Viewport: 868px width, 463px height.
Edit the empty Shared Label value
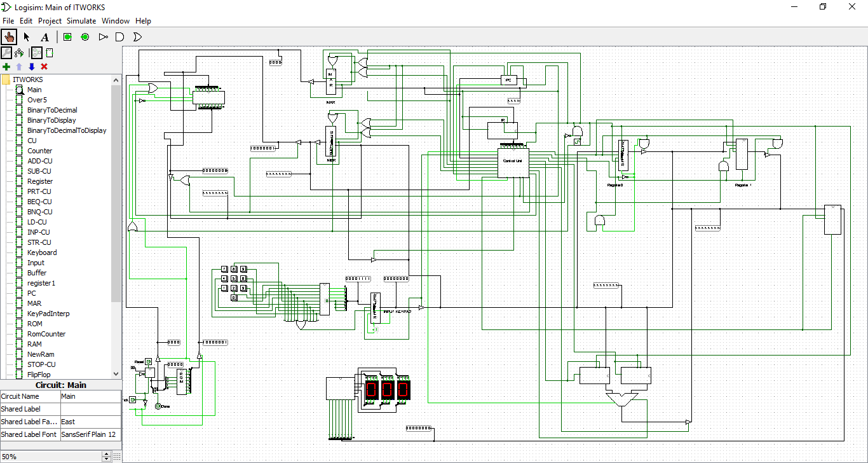[90, 409]
